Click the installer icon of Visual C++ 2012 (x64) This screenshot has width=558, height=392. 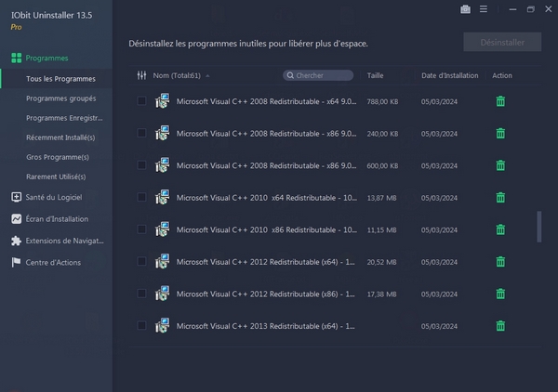(x=163, y=261)
